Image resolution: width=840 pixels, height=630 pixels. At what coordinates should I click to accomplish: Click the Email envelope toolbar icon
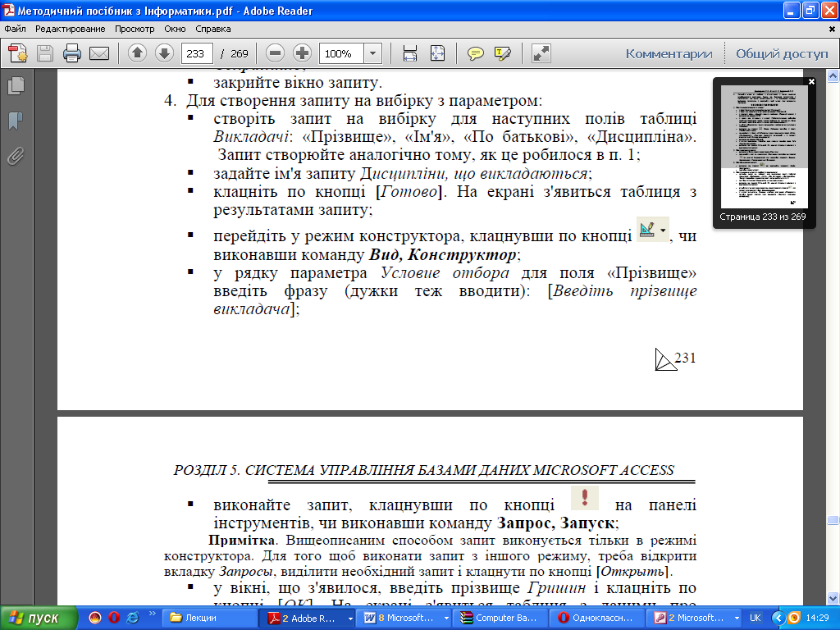tap(99, 53)
